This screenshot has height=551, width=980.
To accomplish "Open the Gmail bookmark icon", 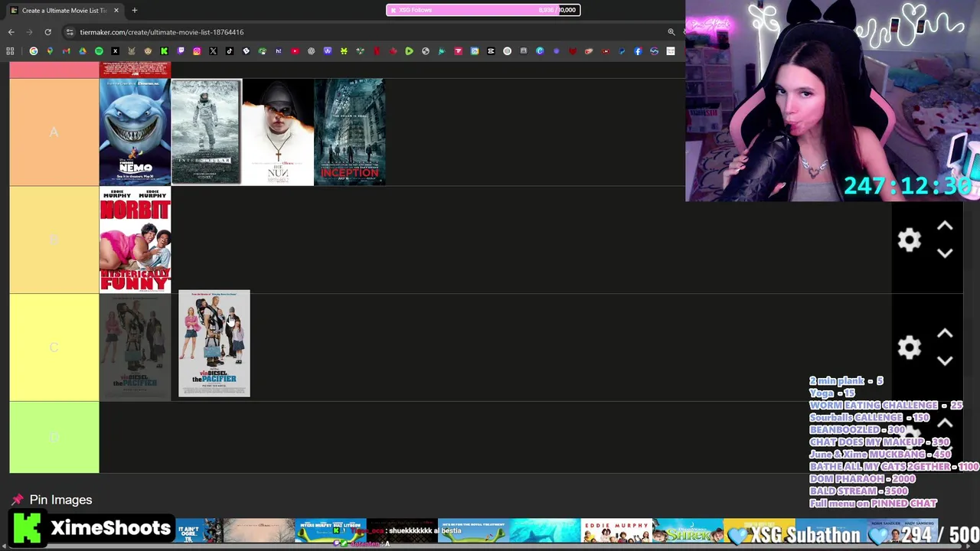I will click(x=66, y=51).
